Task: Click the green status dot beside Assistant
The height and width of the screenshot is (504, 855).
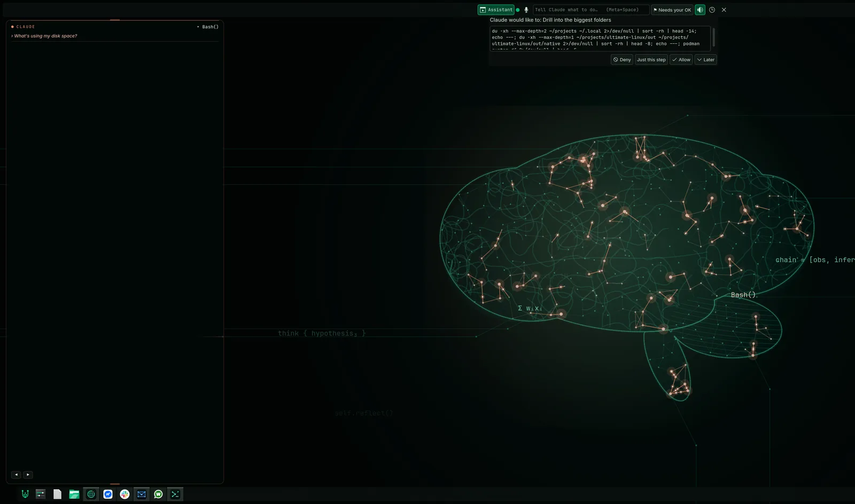Action: pos(518,10)
